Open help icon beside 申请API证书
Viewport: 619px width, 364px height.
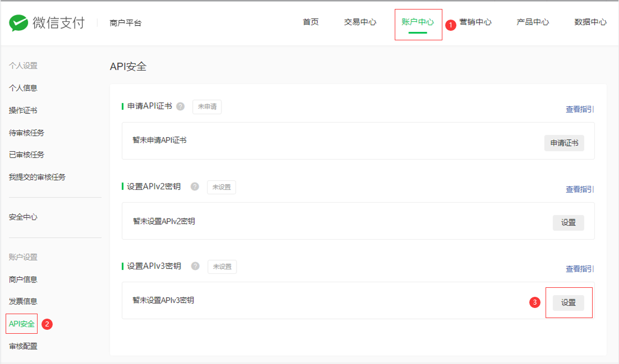click(x=179, y=107)
